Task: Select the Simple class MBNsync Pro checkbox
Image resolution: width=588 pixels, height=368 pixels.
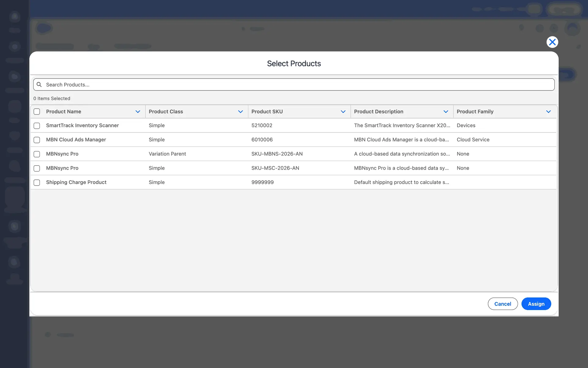Action: [37, 168]
